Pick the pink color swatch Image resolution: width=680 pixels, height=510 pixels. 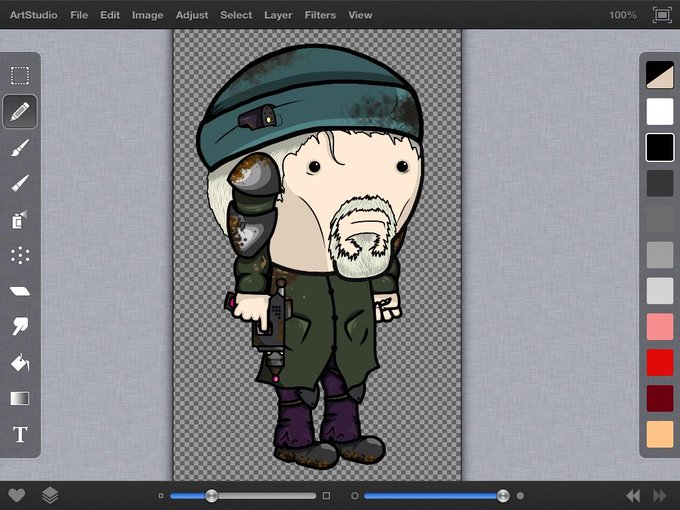pyautogui.click(x=660, y=327)
